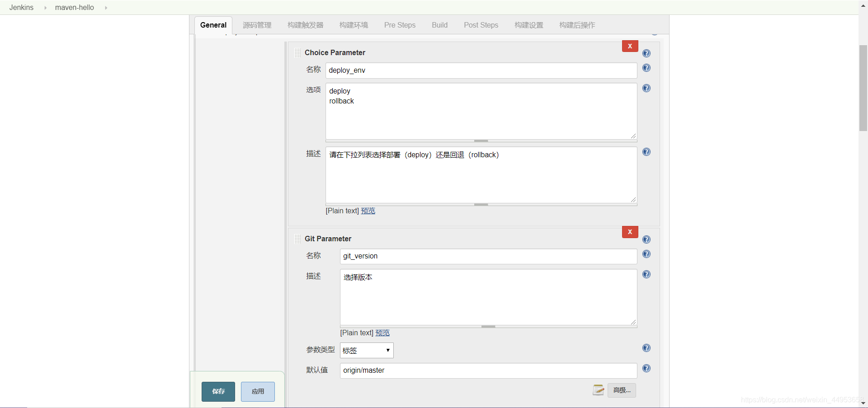This screenshot has width=868, height=408.
Task: Switch to the General tab
Action: [213, 25]
